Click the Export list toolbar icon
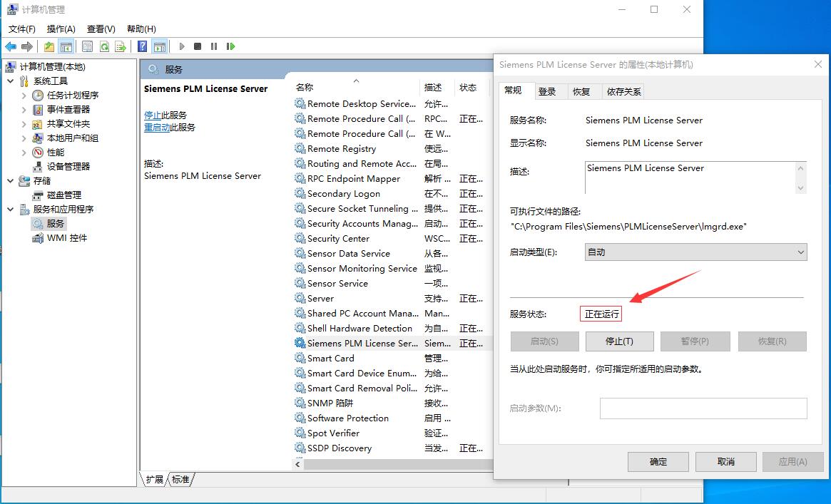 click(x=121, y=46)
